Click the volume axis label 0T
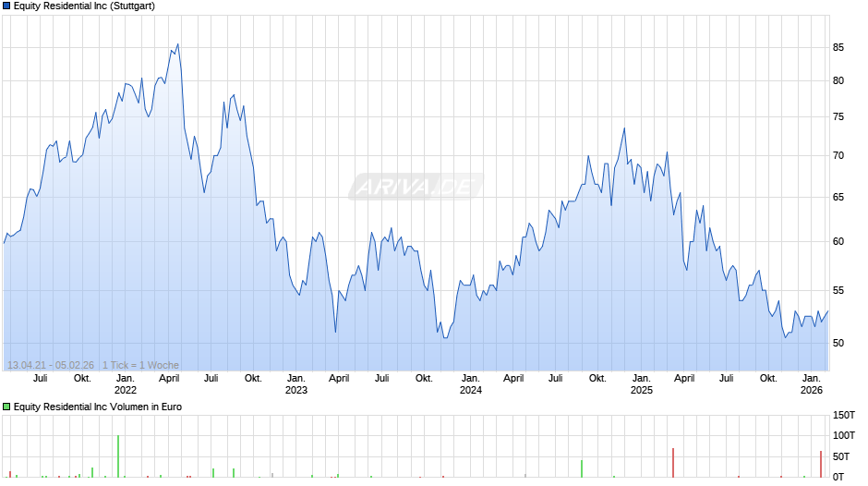The height and width of the screenshot is (486, 868). [x=838, y=477]
